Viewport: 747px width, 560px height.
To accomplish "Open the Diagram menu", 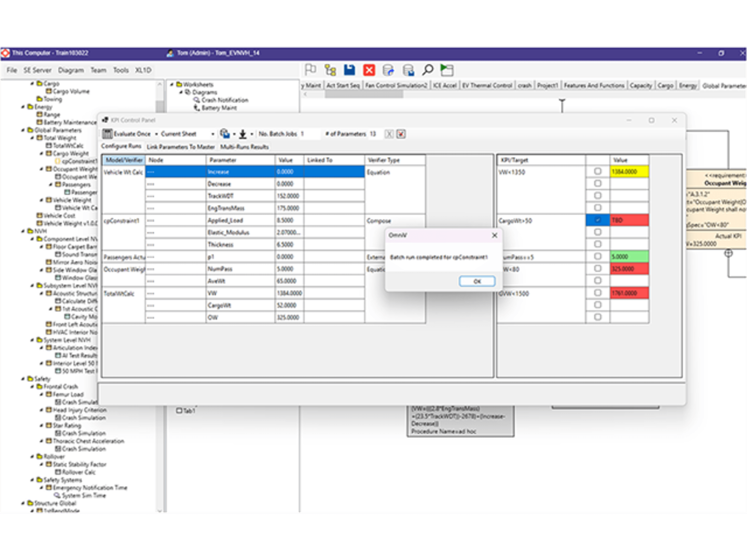I will coord(71,70).
